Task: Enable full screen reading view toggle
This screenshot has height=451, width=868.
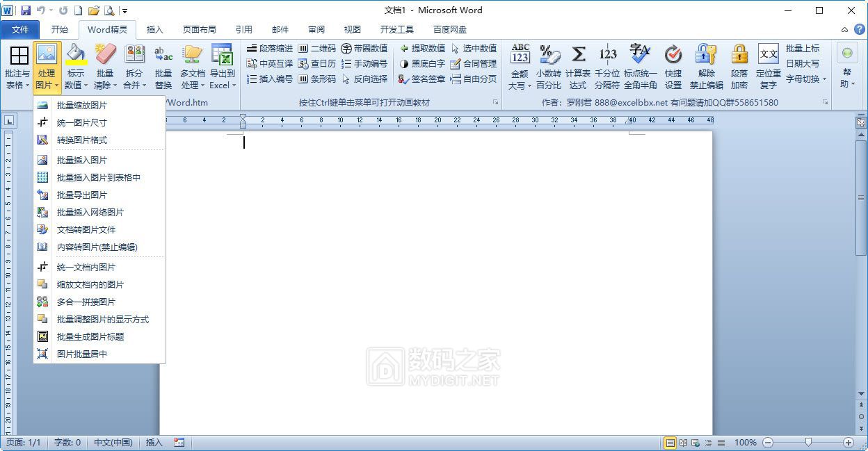Action: point(682,443)
